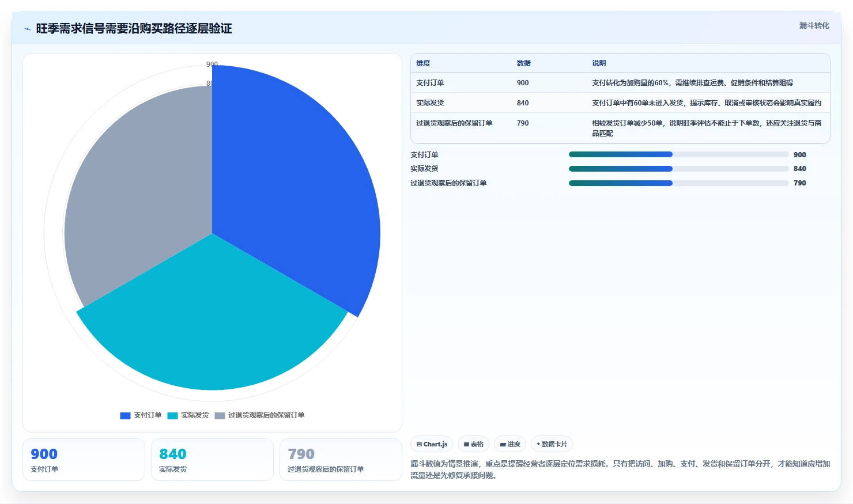Click the 支付转化为加购量的60% description text
This screenshot has width=853, height=504.
pos(692,83)
